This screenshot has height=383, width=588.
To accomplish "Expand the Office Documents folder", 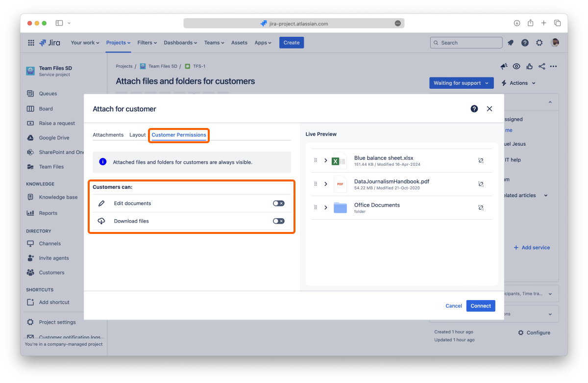I will pyautogui.click(x=326, y=207).
